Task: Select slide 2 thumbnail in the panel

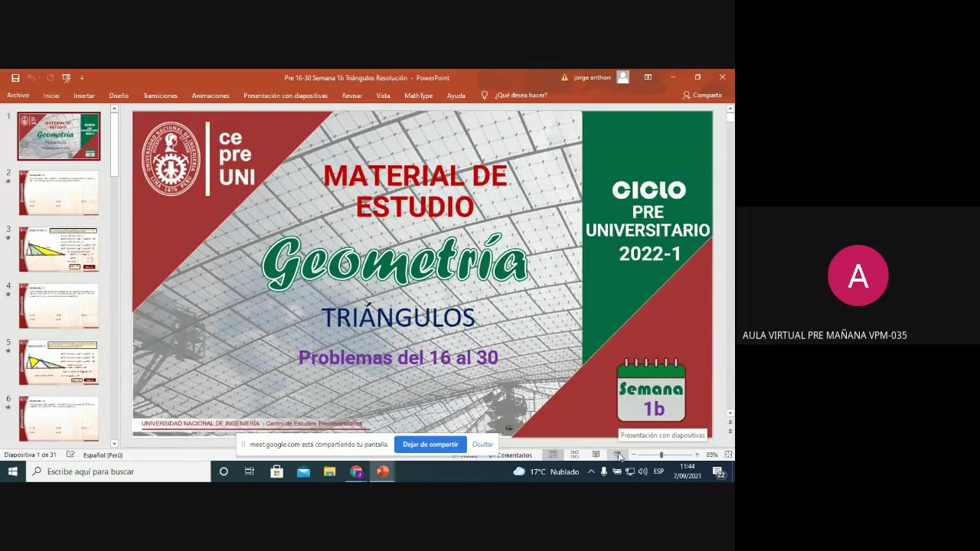Action: (59, 193)
